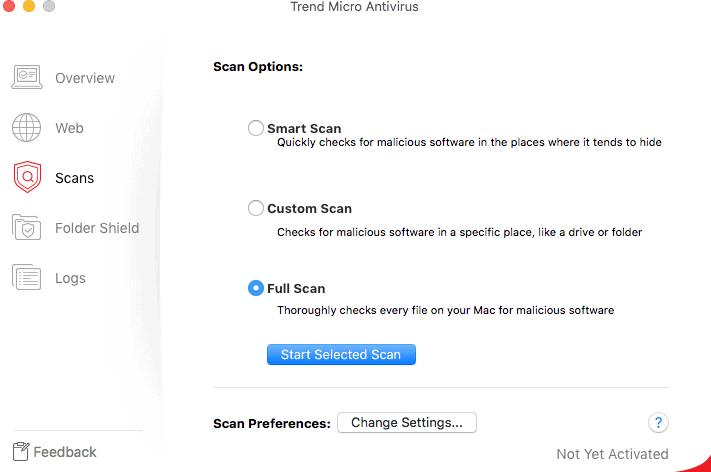Viewport: 711px width, 472px height.
Task: Click the Web globe icon
Action: tap(26, 128)
